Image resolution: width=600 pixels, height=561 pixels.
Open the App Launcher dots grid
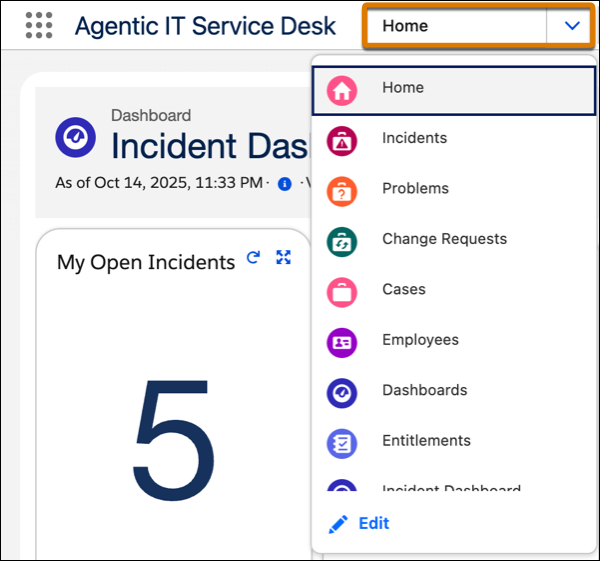click(x=39, y=26)
